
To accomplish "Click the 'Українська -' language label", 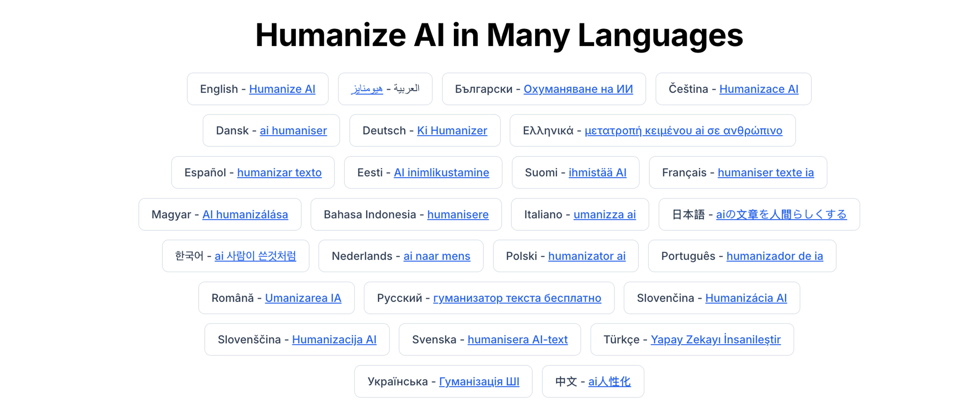I will (x=401, y=381).
